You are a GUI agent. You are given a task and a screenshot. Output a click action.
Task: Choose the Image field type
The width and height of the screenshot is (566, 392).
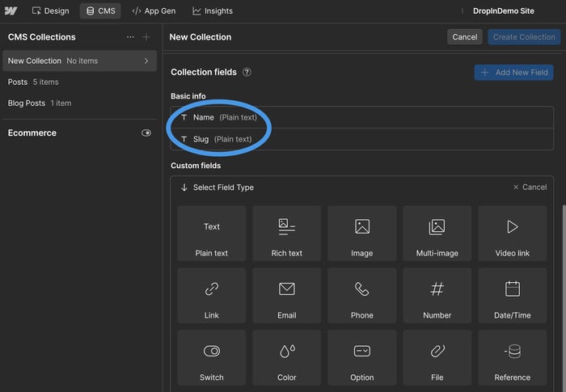click(x=362, y=234)
